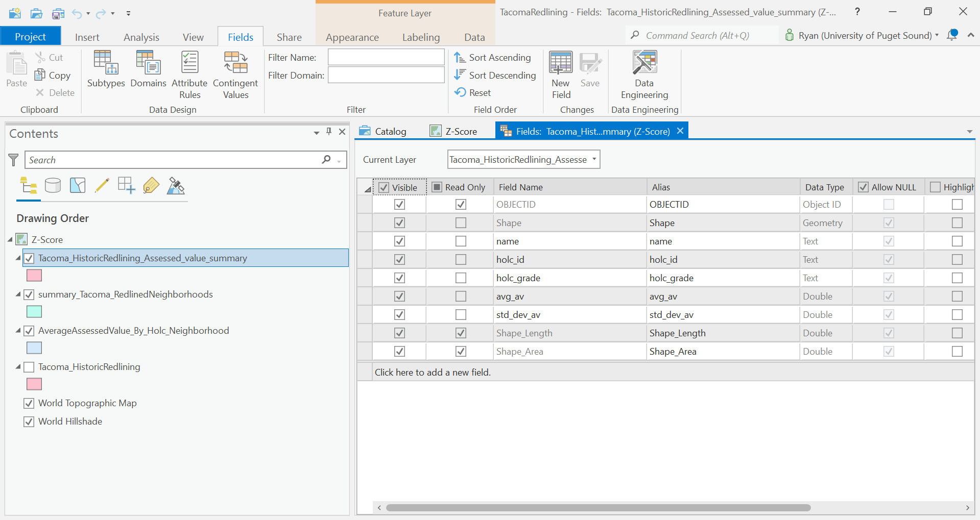Open the view tabs overflow dropdown
The image size is (980, 520).
969,132
